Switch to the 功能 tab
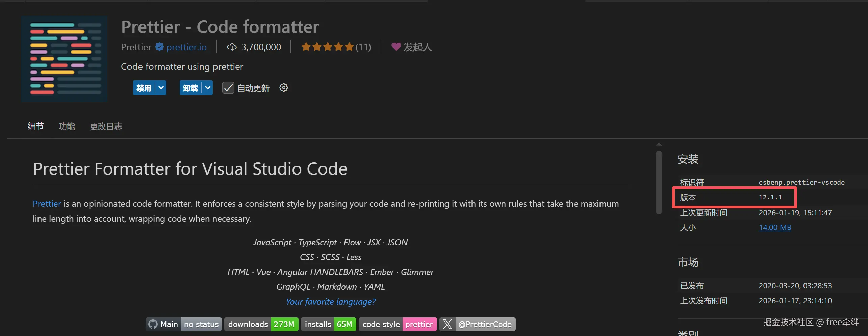The height and width of the screenshot is (336, 868). [x=67, y=126]
